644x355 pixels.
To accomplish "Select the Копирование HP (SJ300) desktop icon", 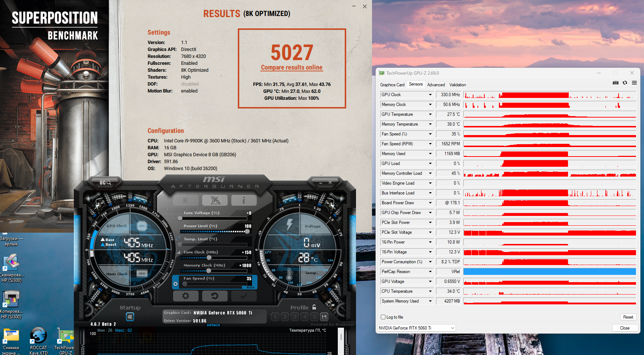I will click(11, 305).
